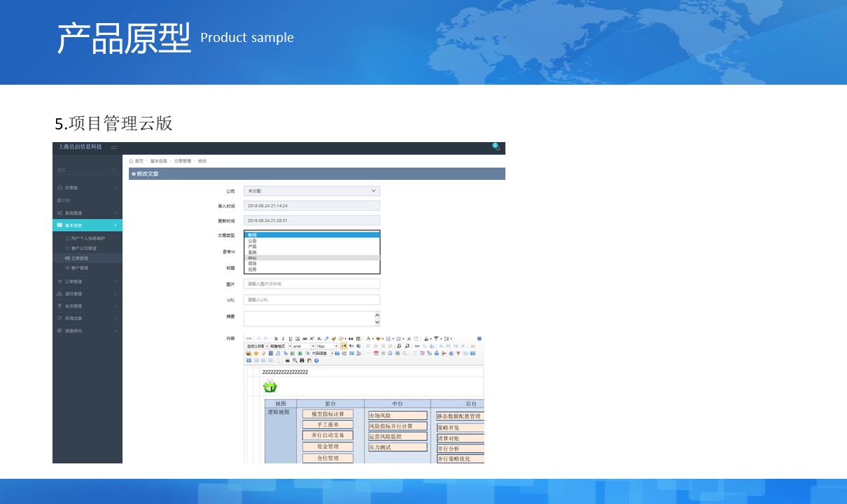Select 任务 in article type list
Screen dimensions: 847x504
click(311, 269)
